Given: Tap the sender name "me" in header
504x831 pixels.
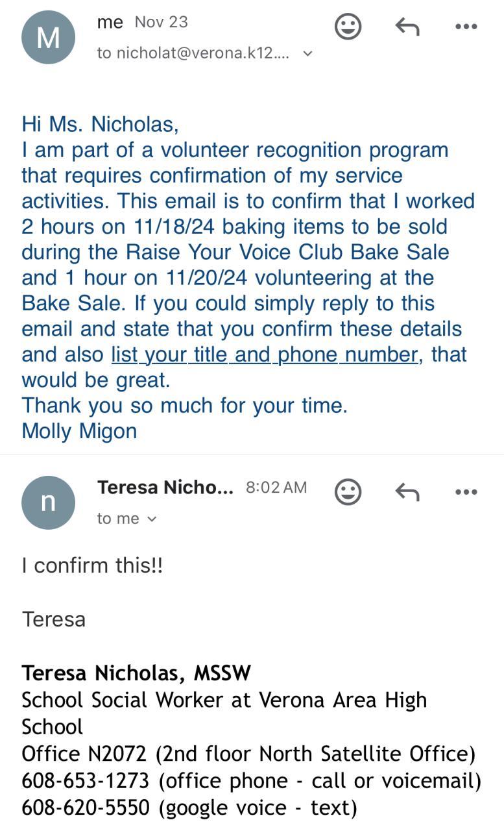Looking at the screenshot, I should click(x=110, y=22).
